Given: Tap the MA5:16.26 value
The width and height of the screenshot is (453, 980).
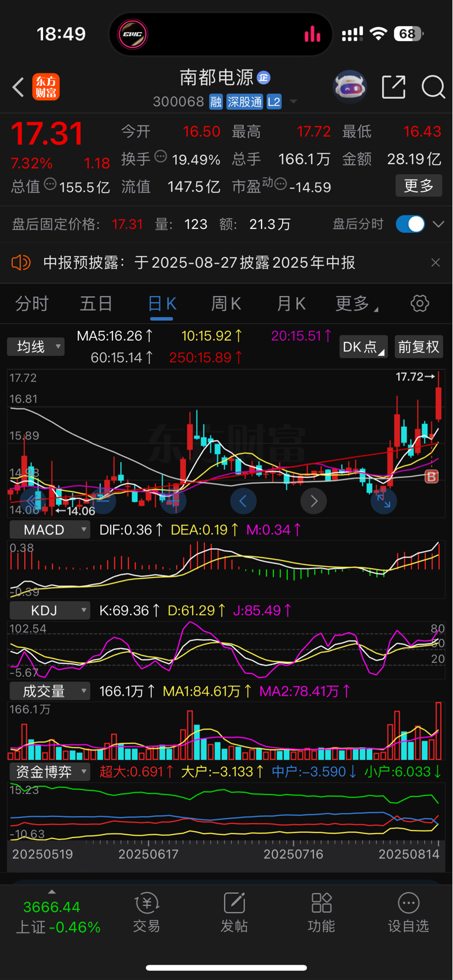Looking at the screenshot, I should point(115,336).
